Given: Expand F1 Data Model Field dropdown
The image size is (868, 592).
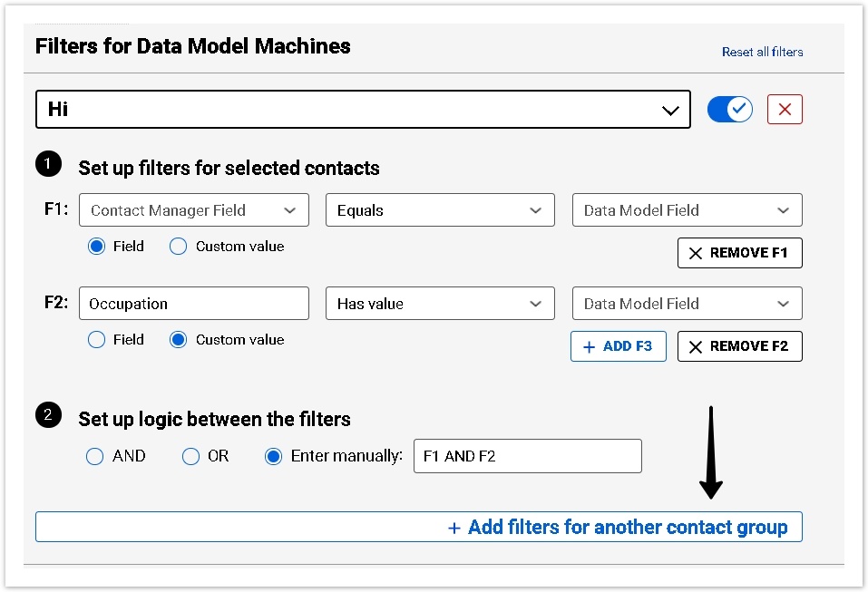Looking at the screenshot, I should [687, 210].
